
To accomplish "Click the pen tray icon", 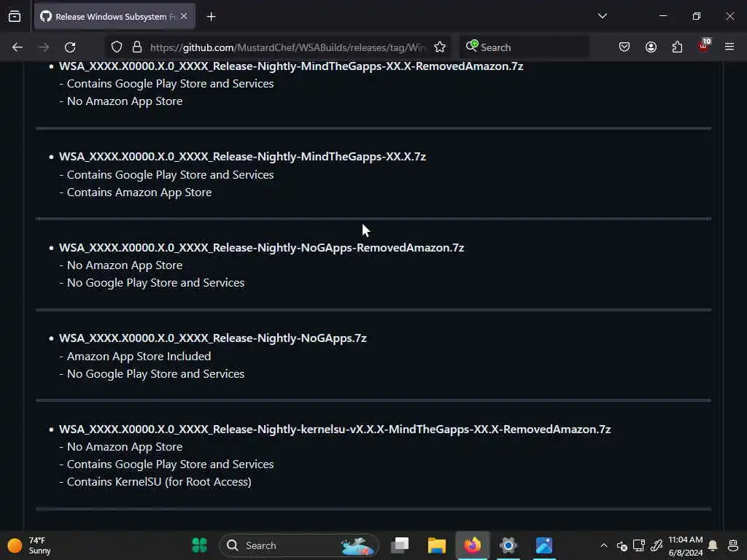I will point(657,545).
